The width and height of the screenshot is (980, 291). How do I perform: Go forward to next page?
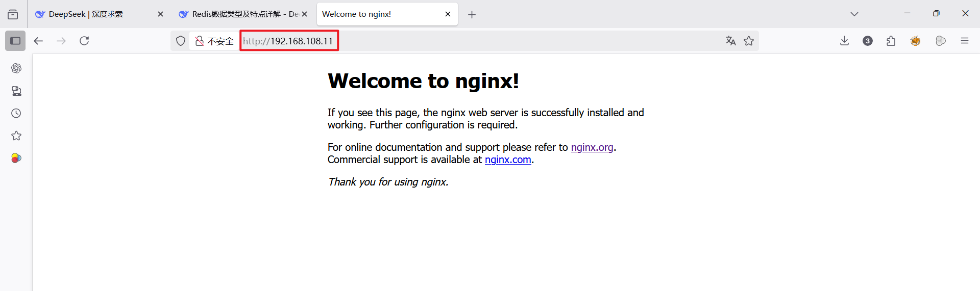tap(61, 41)
